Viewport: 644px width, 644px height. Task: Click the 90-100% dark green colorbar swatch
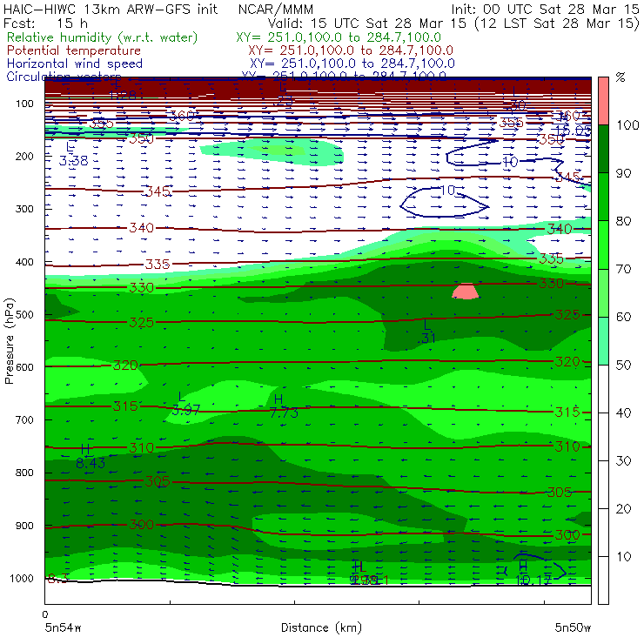pyautogui.click(x=603, y=149)
